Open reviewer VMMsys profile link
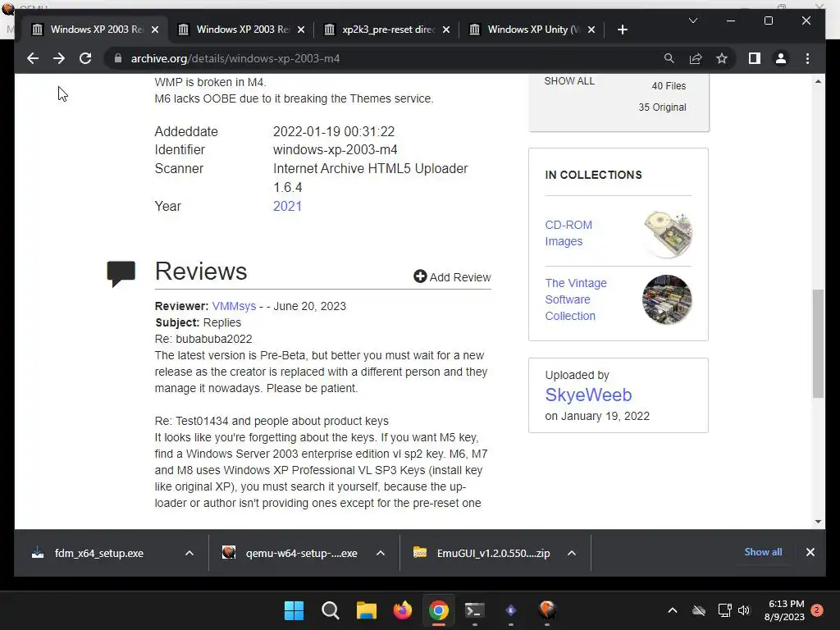Viewport: 840px width, 630px height. click(234, 306)
